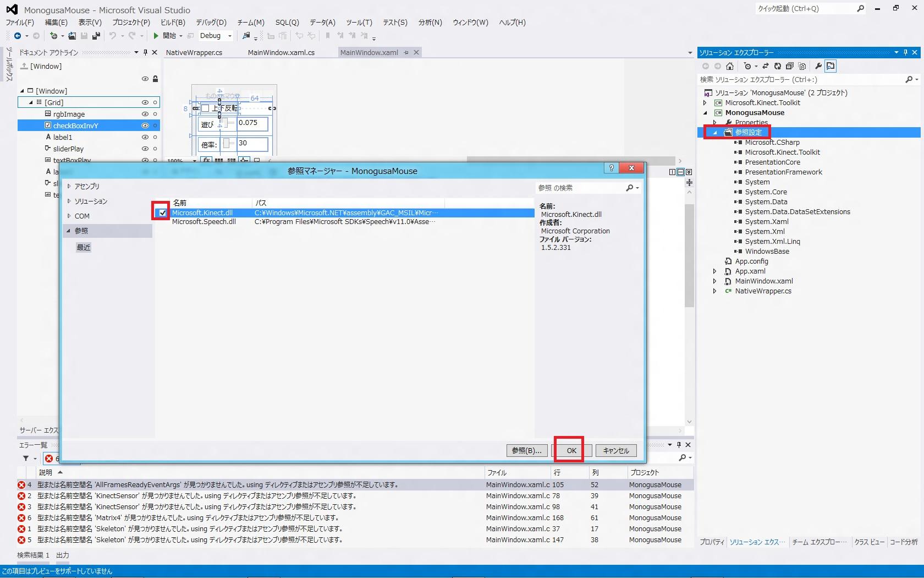
Task: Click the refresh icon in Solution Explorer toolbar
Action: coord(777,66)
